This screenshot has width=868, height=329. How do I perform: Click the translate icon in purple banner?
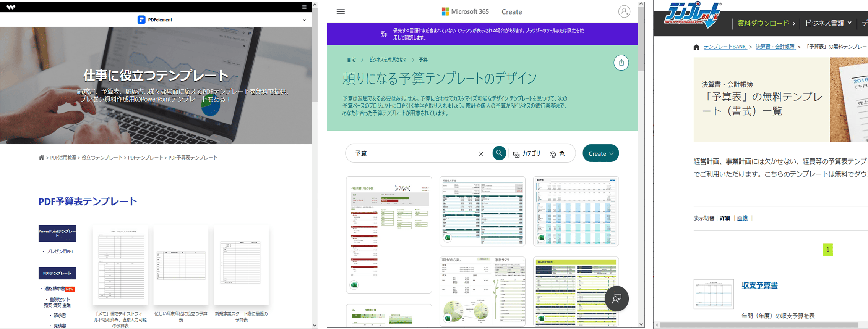384,34
